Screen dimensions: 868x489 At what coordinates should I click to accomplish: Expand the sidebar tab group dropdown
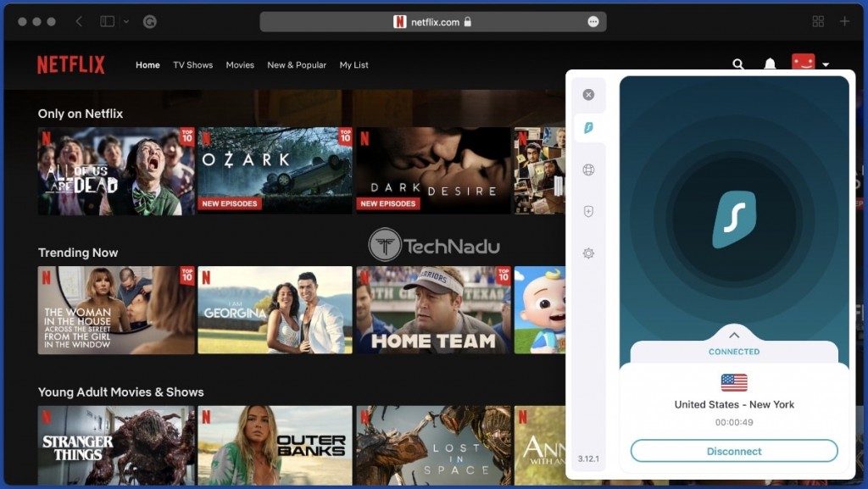(x=126, y=21)
